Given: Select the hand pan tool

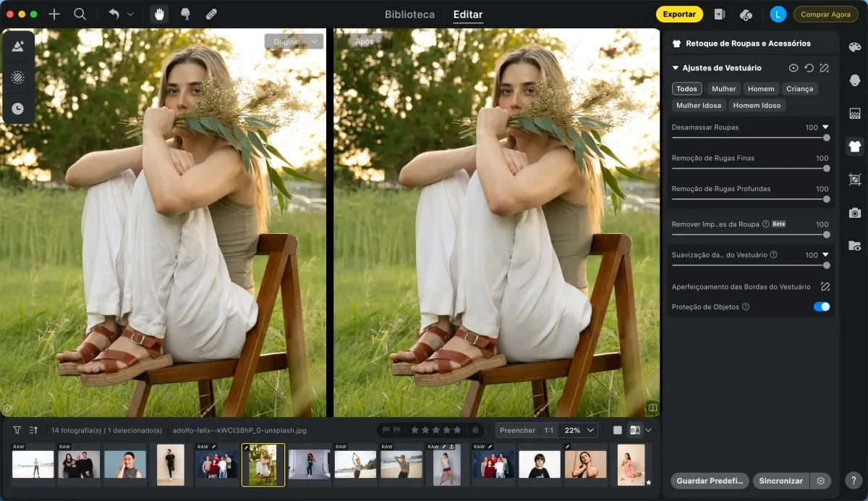Looking at the screenshot, I should pos(159,14).
